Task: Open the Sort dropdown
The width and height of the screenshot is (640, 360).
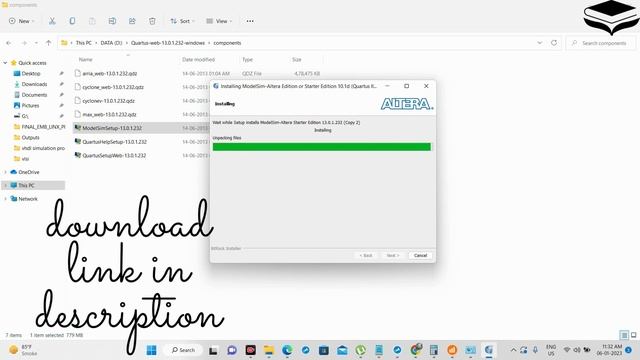Action: coord(182,21)
